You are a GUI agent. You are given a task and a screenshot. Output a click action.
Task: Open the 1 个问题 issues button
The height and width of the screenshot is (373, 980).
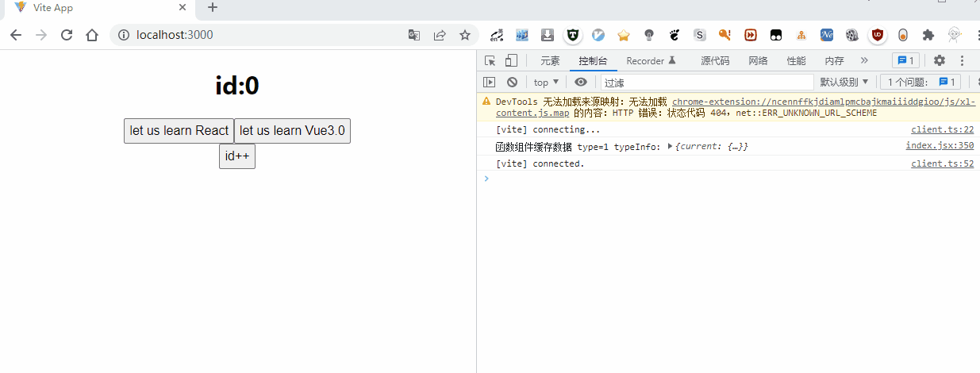coord(920,82)
